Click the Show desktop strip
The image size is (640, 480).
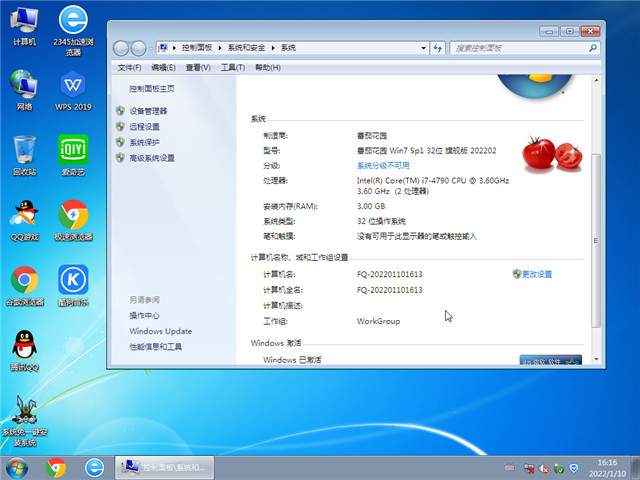point(636,468)
